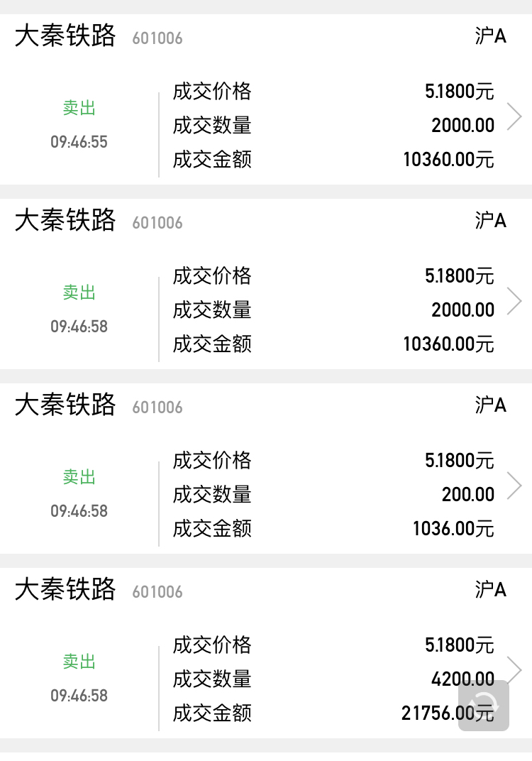Open 大秦铁路 title of 2000-share 09:46:58 trade
This screenshot has width=532, height=761.
click(65, 220)
